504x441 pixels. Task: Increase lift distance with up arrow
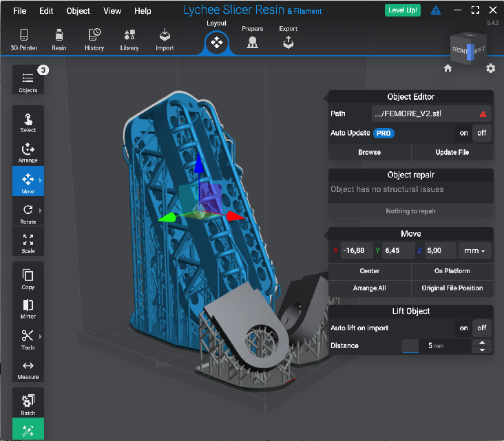(482, 343)
